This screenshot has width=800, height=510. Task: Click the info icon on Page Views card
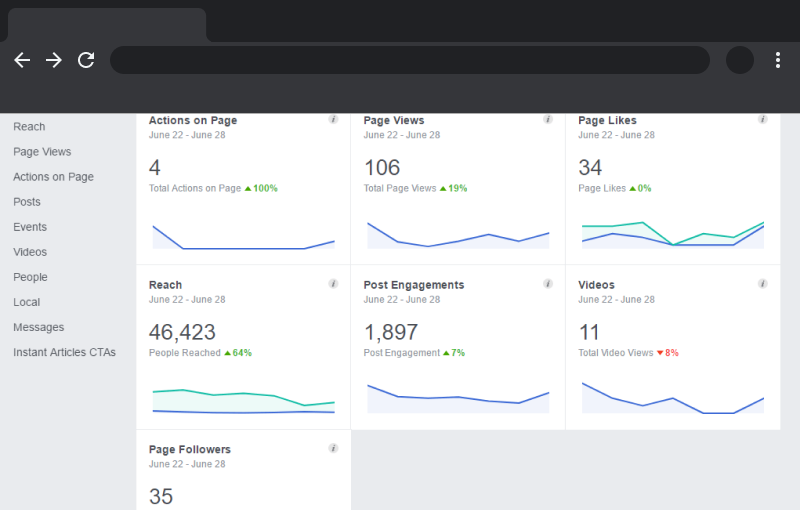[x=548, y=119]
